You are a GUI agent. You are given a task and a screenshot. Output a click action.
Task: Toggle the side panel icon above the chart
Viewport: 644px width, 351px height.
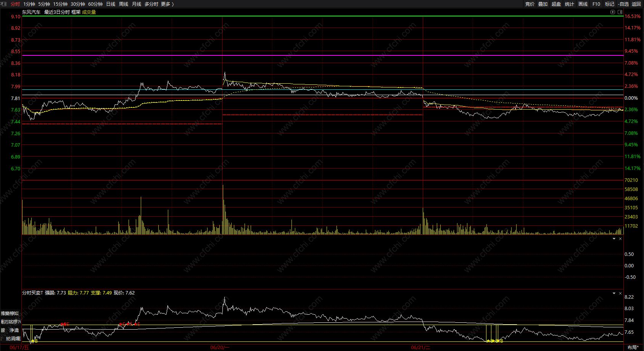coord(620,12)
